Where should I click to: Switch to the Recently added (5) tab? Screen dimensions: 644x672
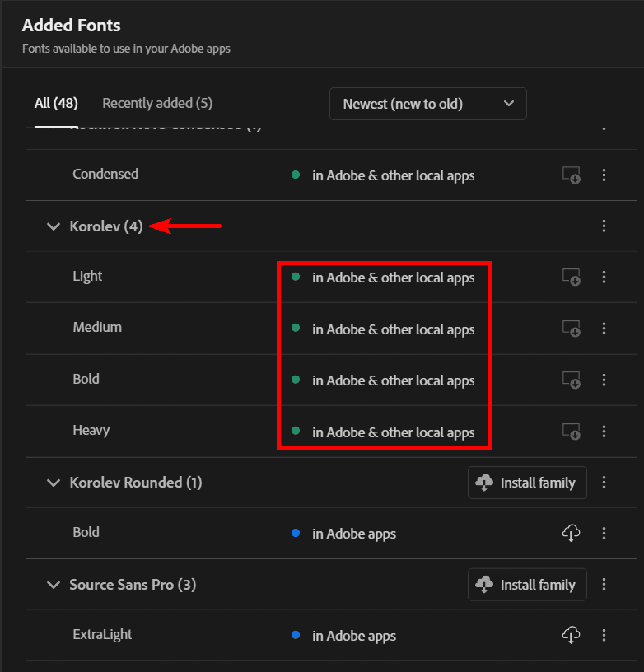tap(156, 103)
